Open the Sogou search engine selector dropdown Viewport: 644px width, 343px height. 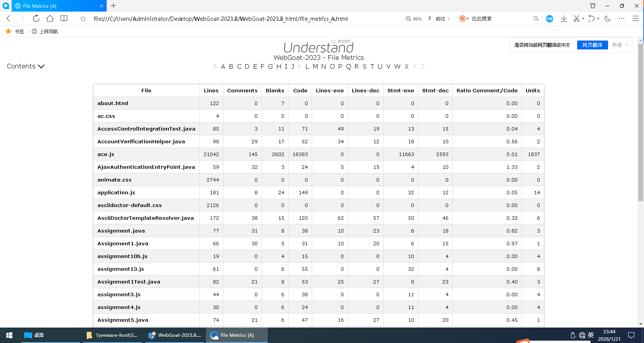(x=464, y=19)
